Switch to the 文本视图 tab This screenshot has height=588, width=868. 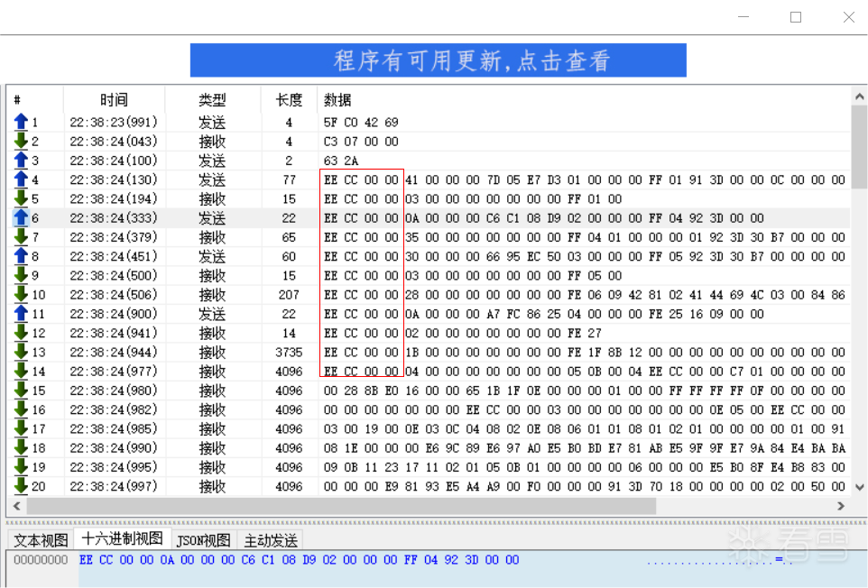41,540
